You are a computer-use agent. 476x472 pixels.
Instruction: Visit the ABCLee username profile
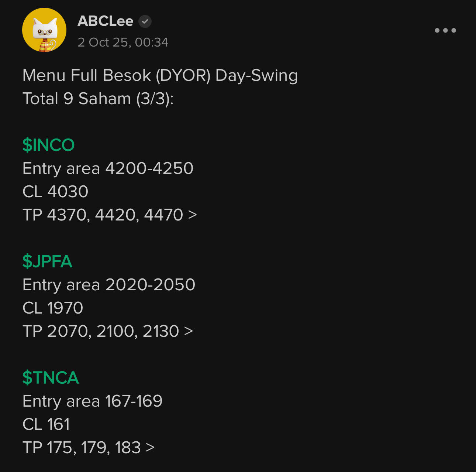[105, 21]
